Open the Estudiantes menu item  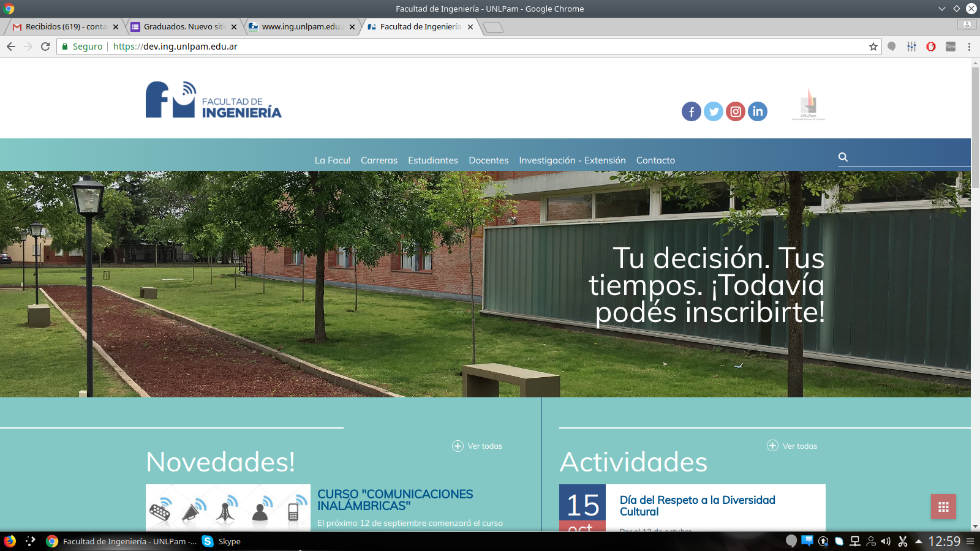point(433,160)
